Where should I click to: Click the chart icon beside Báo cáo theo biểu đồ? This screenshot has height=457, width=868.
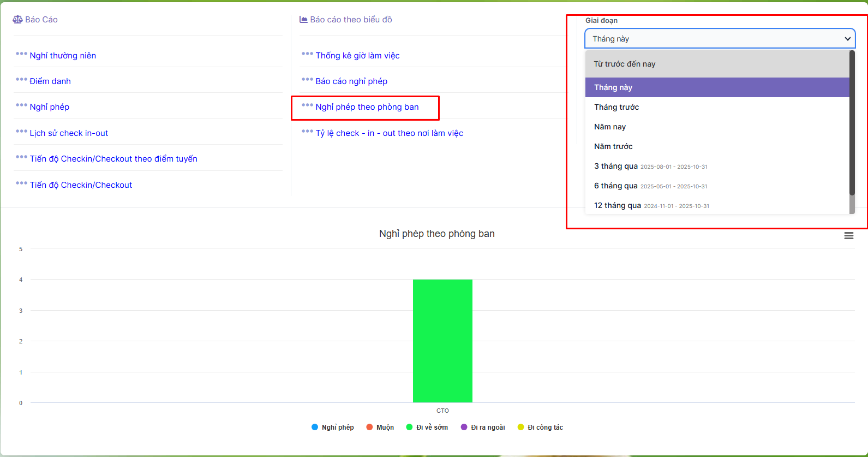(x=303, y=20)
